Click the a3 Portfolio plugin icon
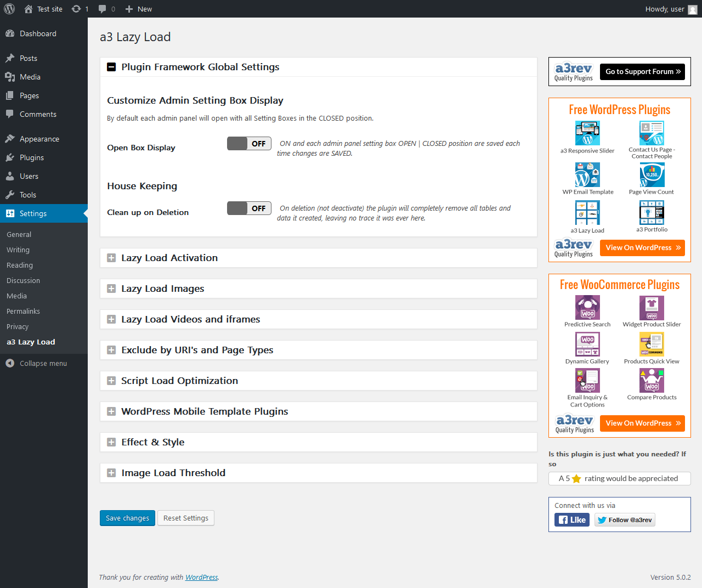Screen dimensions: 702x588 [652, 213]
